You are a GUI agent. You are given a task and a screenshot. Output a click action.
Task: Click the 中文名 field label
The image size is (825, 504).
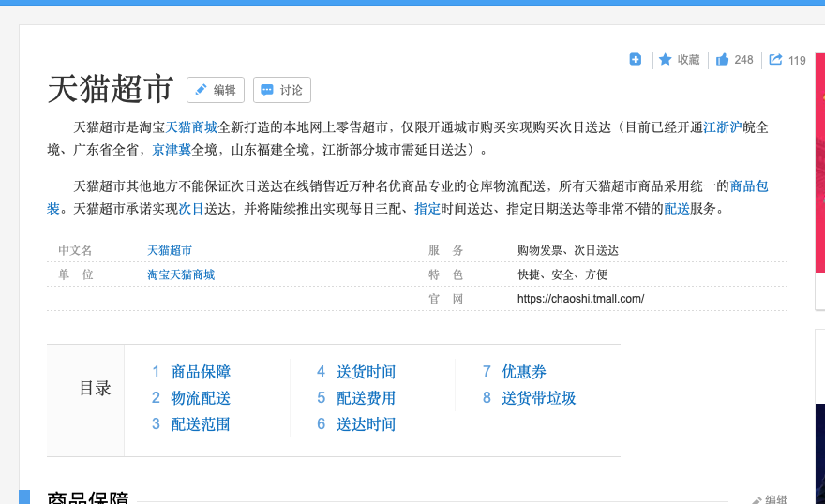(x=75, y=250)
